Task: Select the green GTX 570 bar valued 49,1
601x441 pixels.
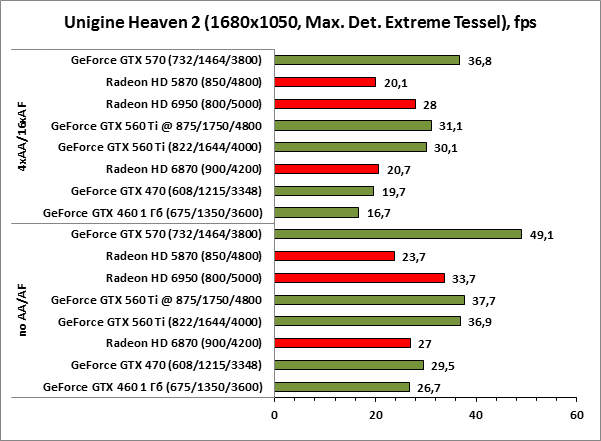Action: (x=398, y=234)
